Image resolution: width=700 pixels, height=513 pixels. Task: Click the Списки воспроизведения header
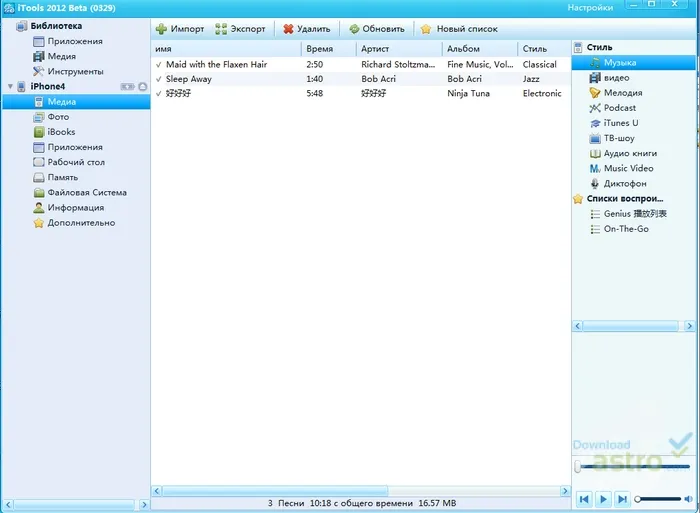(x=619, y=199)
